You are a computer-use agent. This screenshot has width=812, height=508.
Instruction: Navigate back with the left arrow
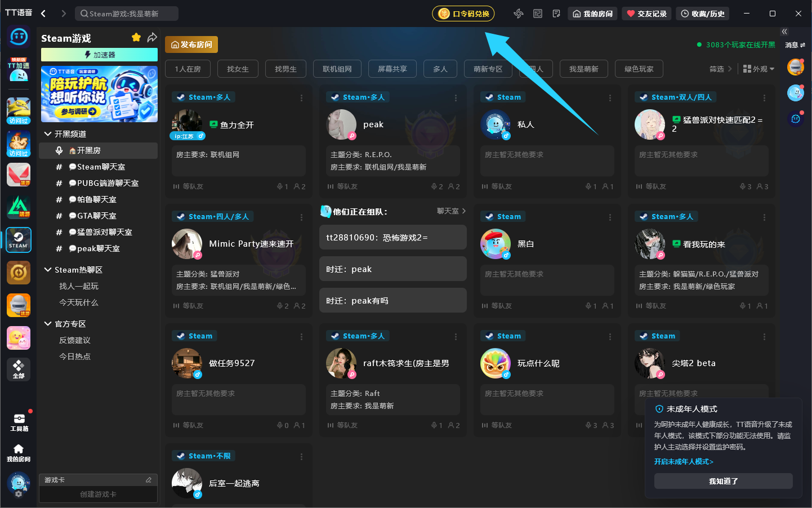pos(43,14)
